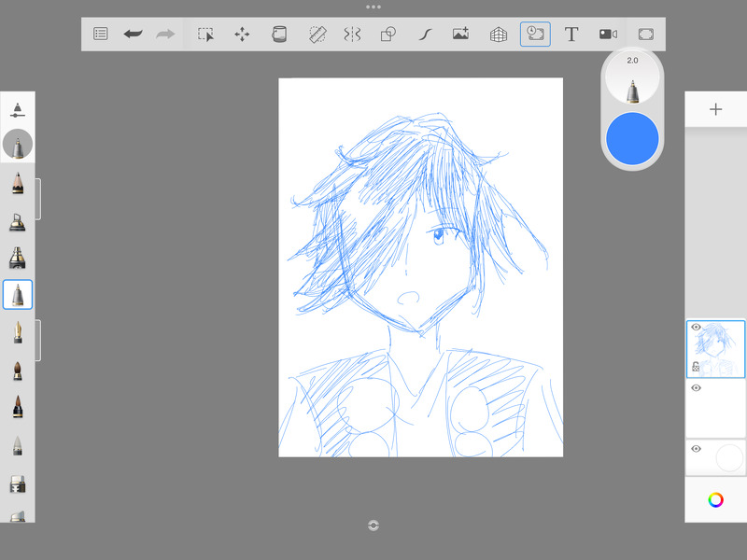
Task: Redo the undone action
Action: click(165, 34)
